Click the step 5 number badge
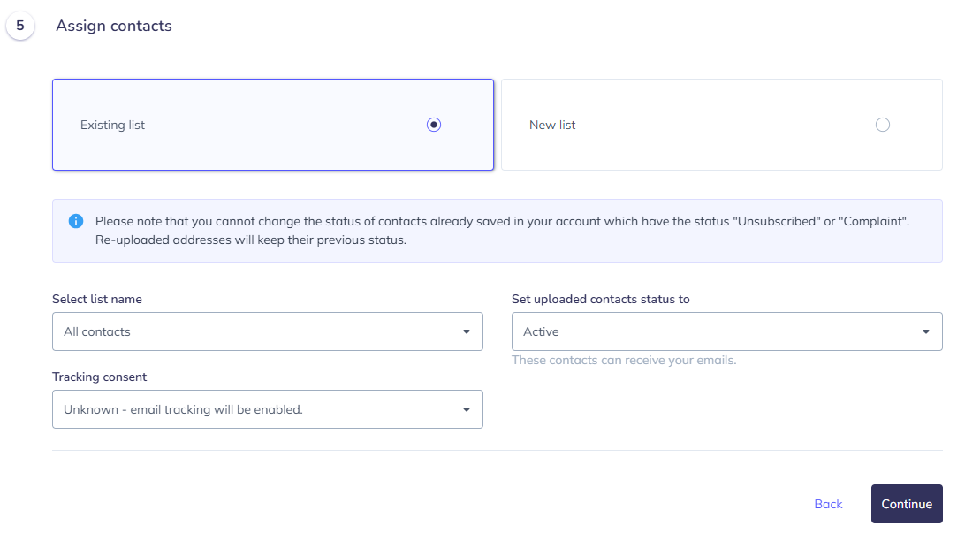 click(20, 26)
